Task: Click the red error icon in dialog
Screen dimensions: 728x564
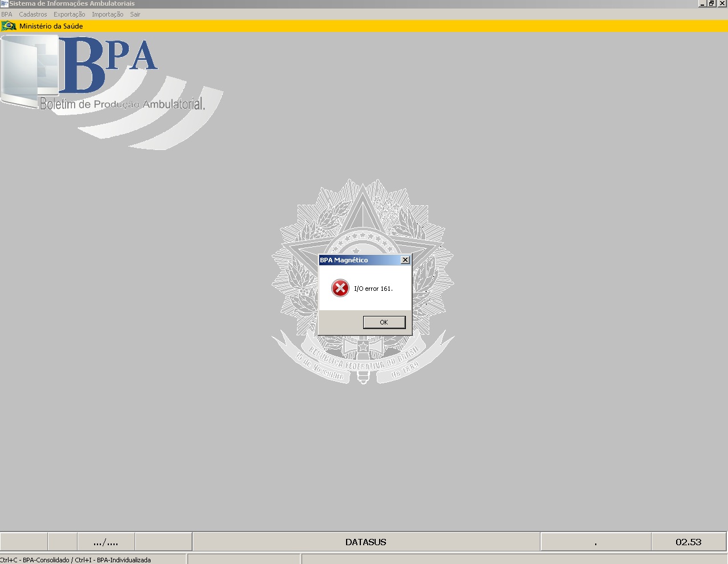Action: [340, 288]
